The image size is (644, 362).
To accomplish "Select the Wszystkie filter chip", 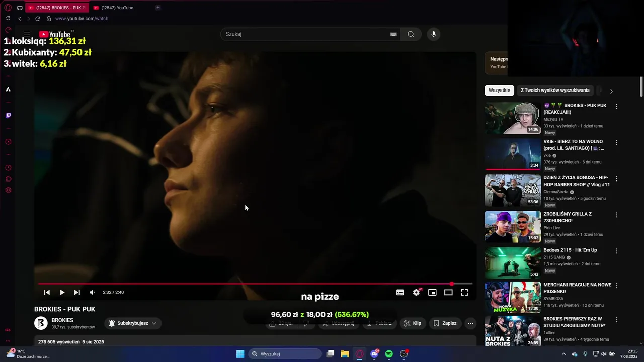I will 499,90.
